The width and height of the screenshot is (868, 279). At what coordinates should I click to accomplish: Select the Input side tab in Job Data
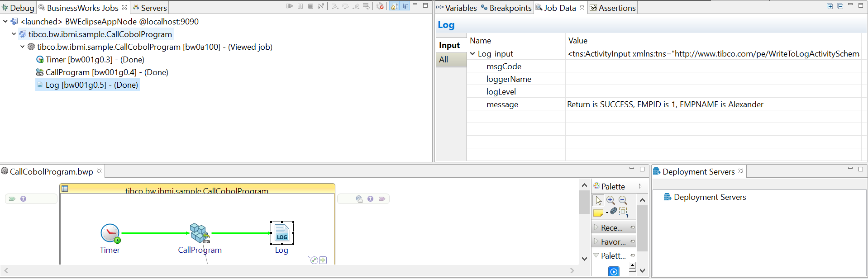pyautogui.click(x=451, y=45)
